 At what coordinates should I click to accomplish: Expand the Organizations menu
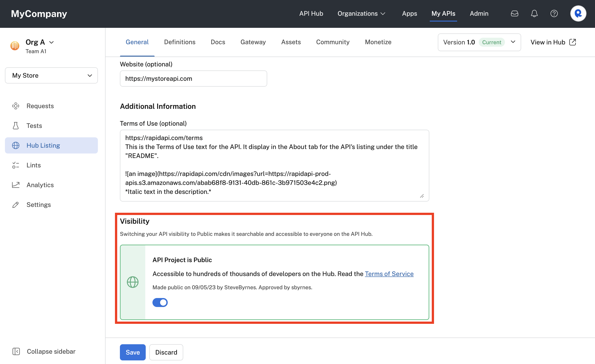point(361,13)
